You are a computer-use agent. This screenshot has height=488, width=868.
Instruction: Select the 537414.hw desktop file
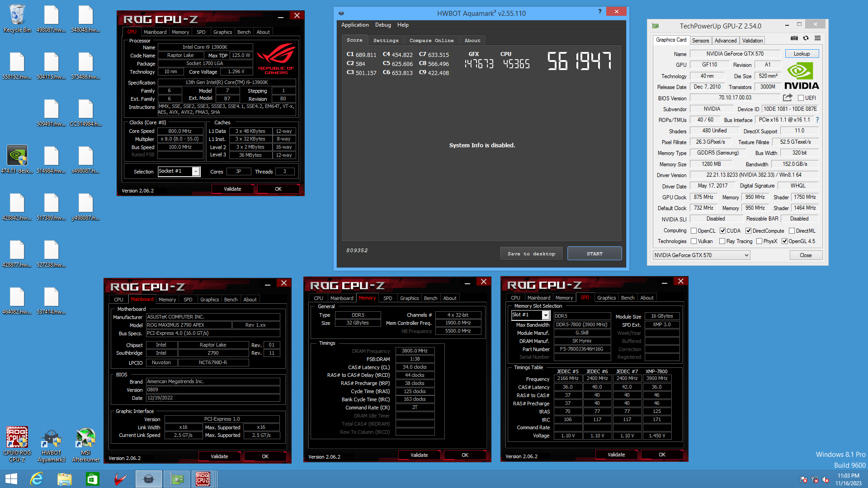coord(51,301)
